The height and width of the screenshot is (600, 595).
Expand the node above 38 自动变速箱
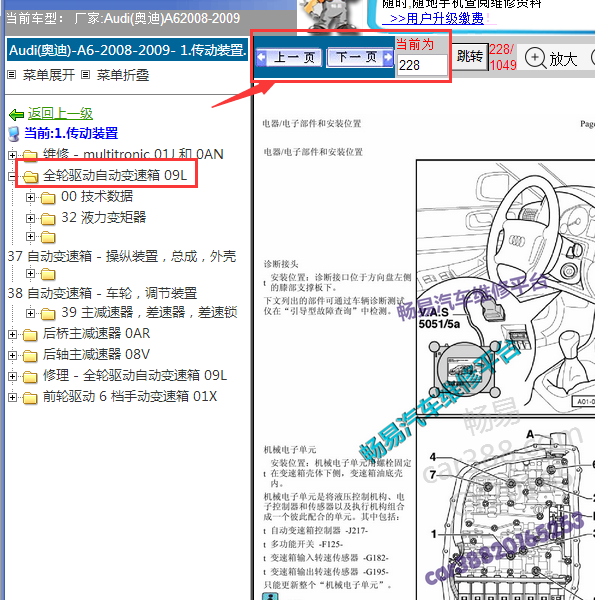click(30, 273)
